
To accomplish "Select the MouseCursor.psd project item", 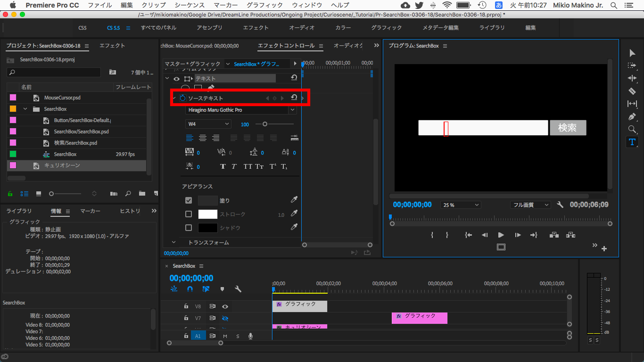I will pyautogui.click(x=62, y=98).
